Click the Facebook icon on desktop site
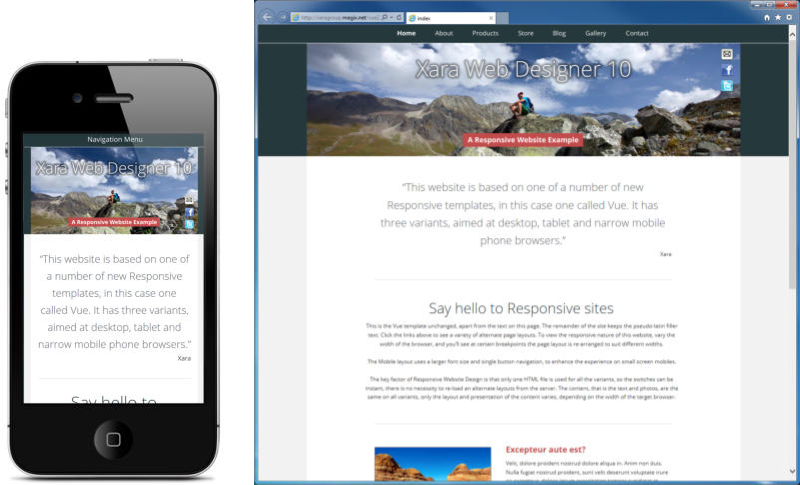 (x=727, y=70)
